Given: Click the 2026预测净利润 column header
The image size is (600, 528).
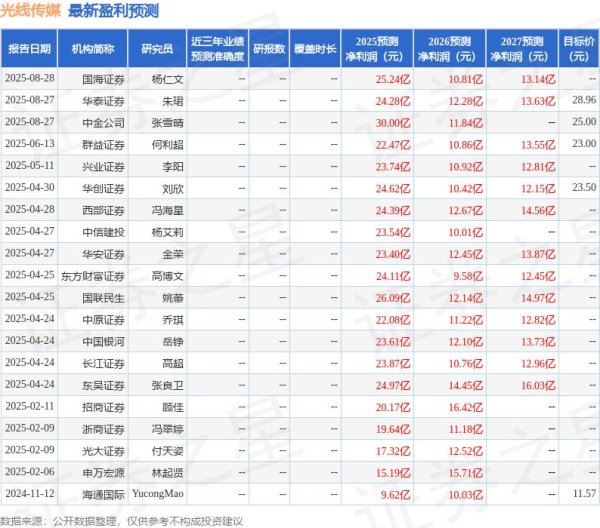Looking at the screenshot, I should (450, 49).
